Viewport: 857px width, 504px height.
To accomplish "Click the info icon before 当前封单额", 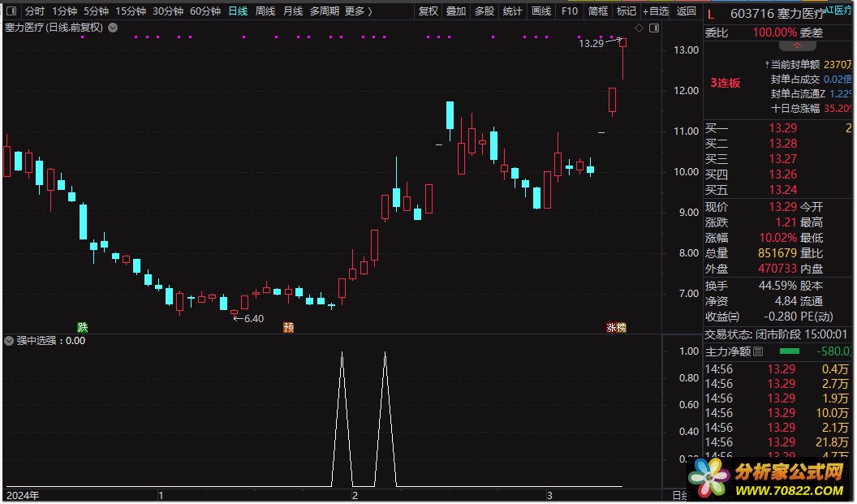I will tap(767, 64).
